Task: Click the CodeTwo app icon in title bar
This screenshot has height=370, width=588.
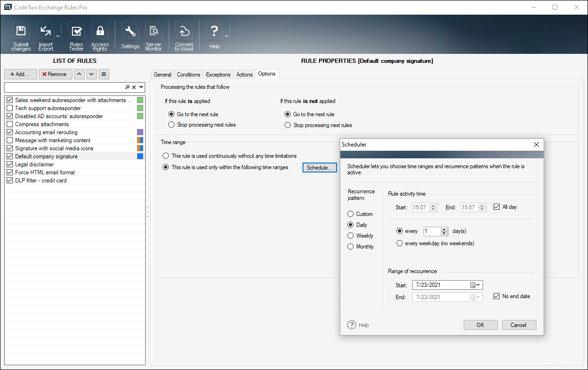Action: (8, 8)
